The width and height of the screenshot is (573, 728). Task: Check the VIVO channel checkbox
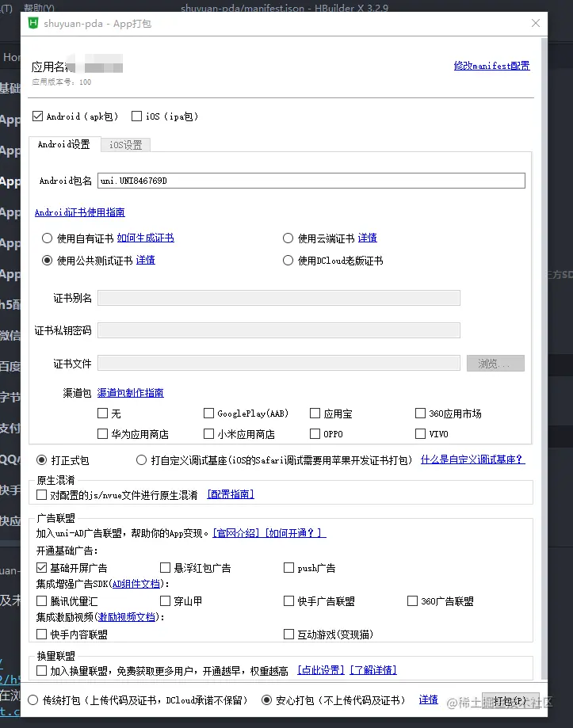tap(420, 433)
